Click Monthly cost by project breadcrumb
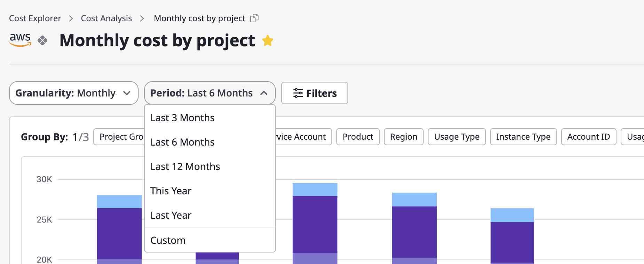 pos(199,18)
